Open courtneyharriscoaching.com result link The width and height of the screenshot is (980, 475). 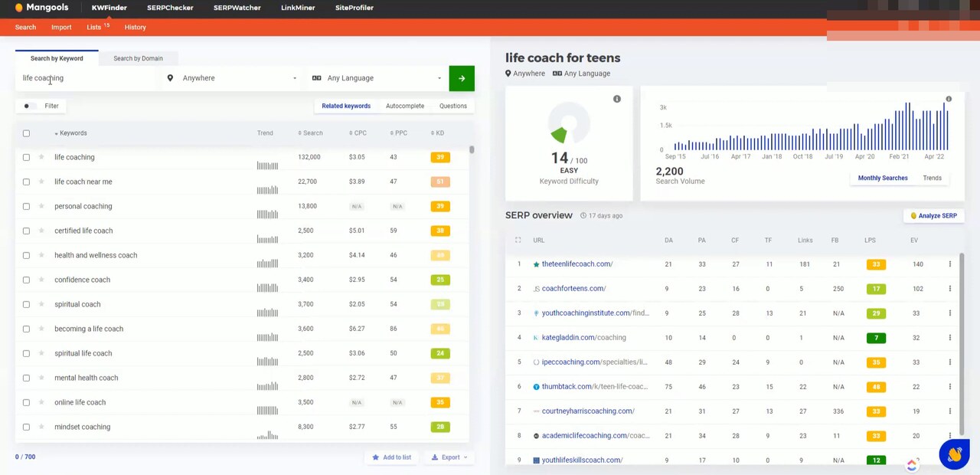(588, 411)
